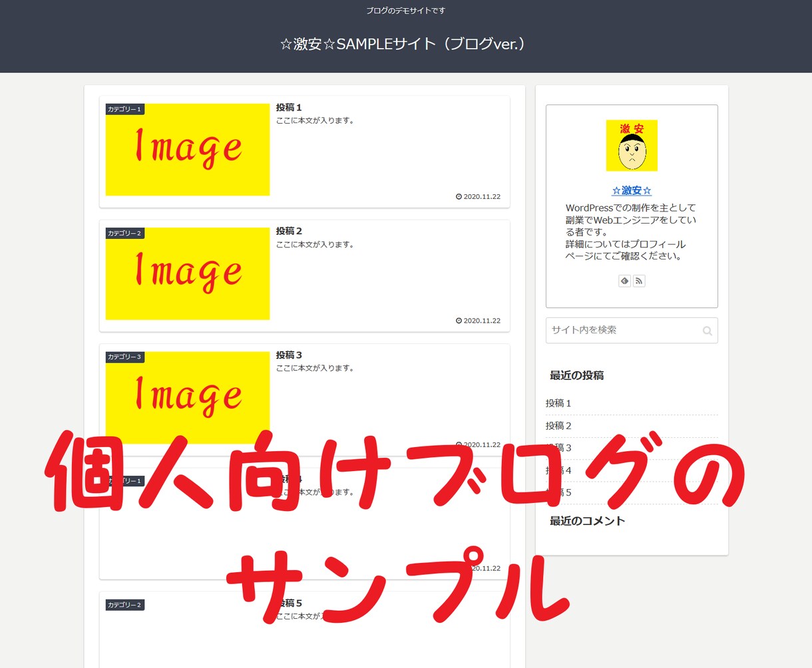Click the カテゴリー2 label on 投稿2

124,234
